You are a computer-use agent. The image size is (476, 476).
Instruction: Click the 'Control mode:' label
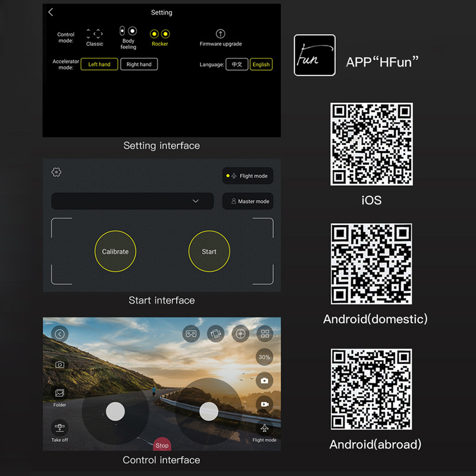(x=66, y=37)
